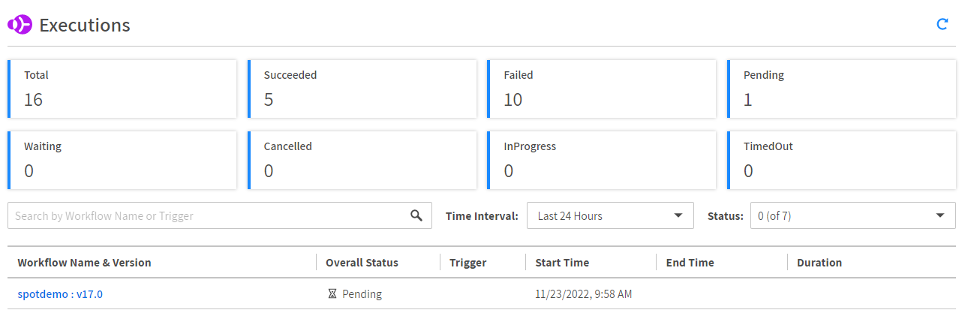Click the search magnifier icon
The width and height of the screenshot is (980, 310).
[416, 215]
